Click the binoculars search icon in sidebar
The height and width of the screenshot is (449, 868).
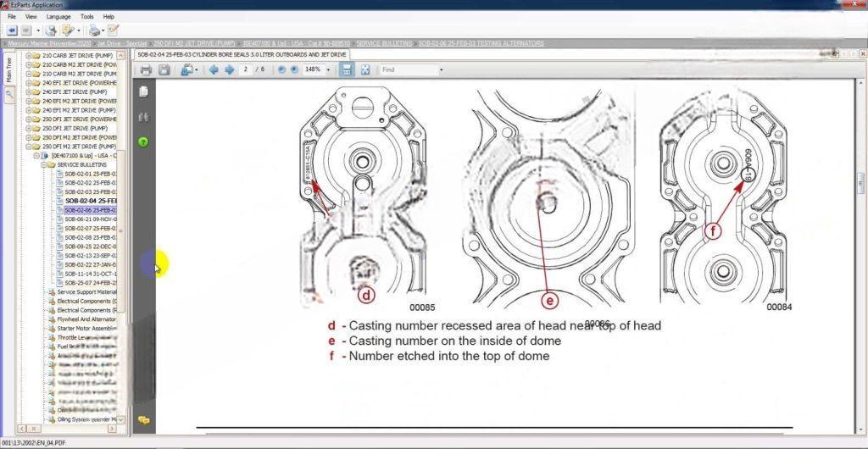click(x=143, y=116)
